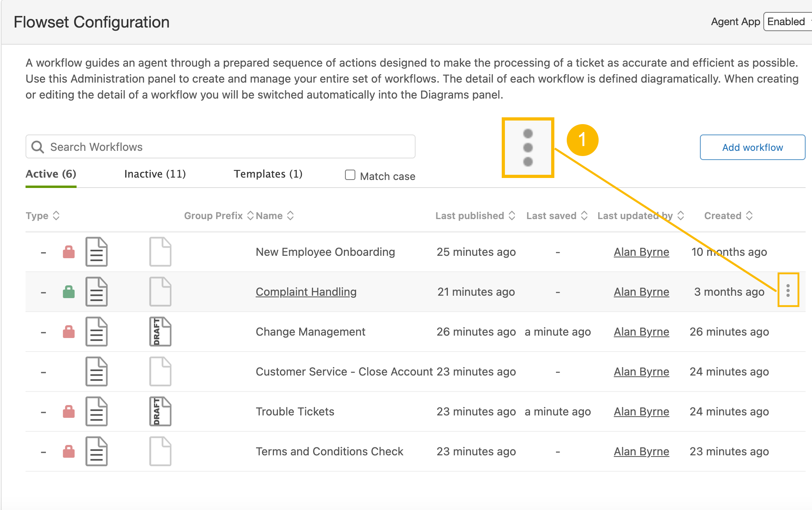Image resolution: width=812 pixels, height=510 pixels.
Task: Click the Add workflow button
Action: 753,147
